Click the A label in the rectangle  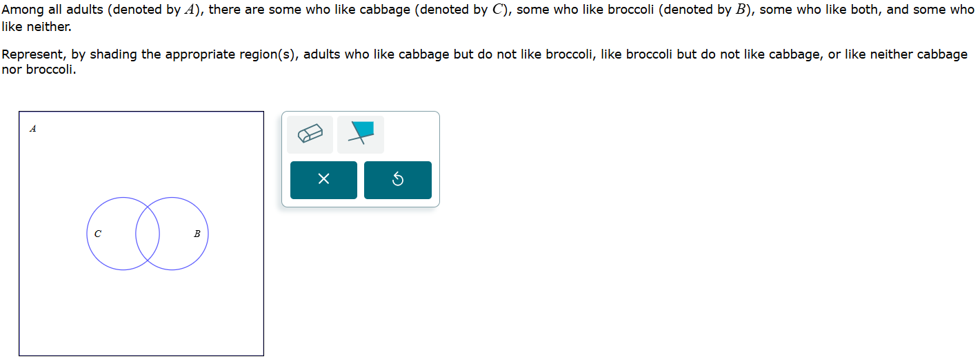click(33, 128)
